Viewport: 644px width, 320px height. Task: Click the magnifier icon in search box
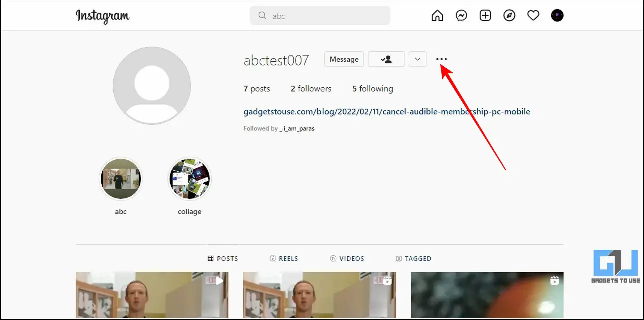coord(262,16)
